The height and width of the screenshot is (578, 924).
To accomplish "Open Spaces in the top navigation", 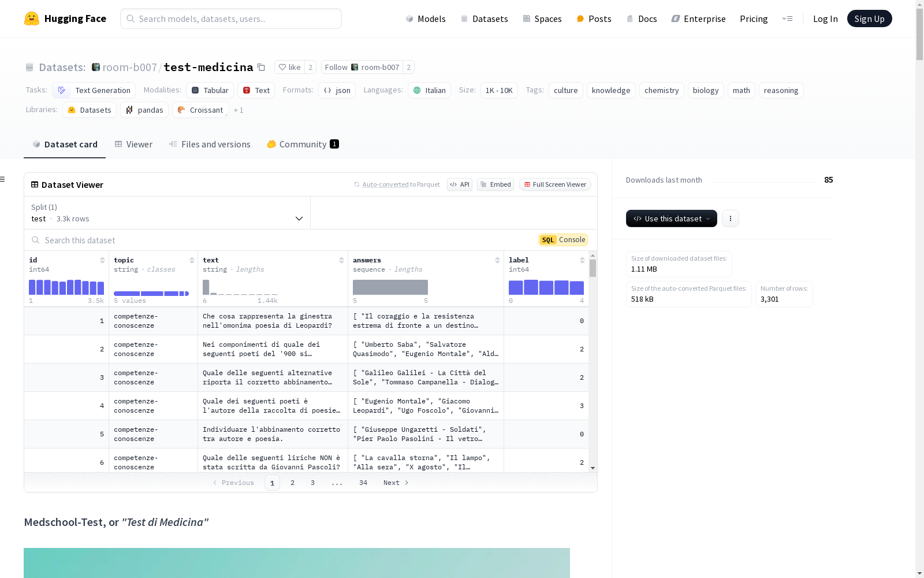I will [542, 18].
